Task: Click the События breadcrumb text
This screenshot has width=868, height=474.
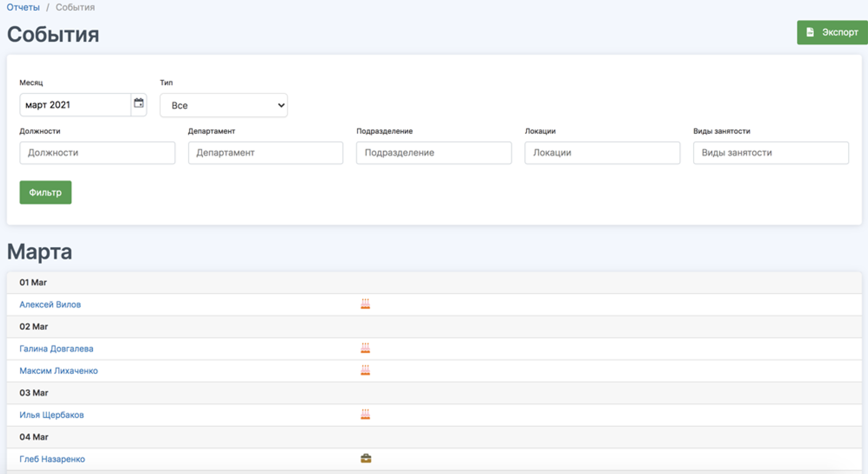Action: pyautogui.click(x=75, y=7)
